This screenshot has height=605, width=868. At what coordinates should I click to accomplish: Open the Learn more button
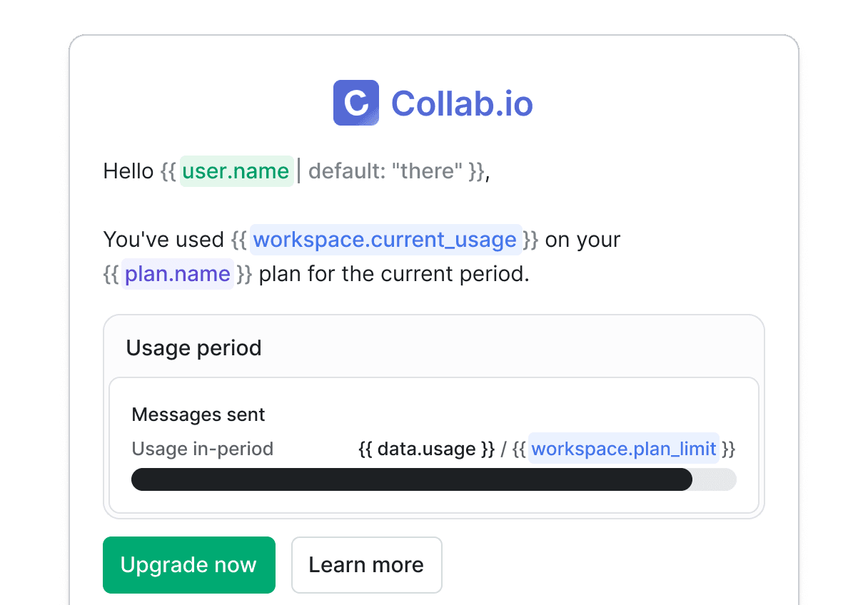click(366, 565)
